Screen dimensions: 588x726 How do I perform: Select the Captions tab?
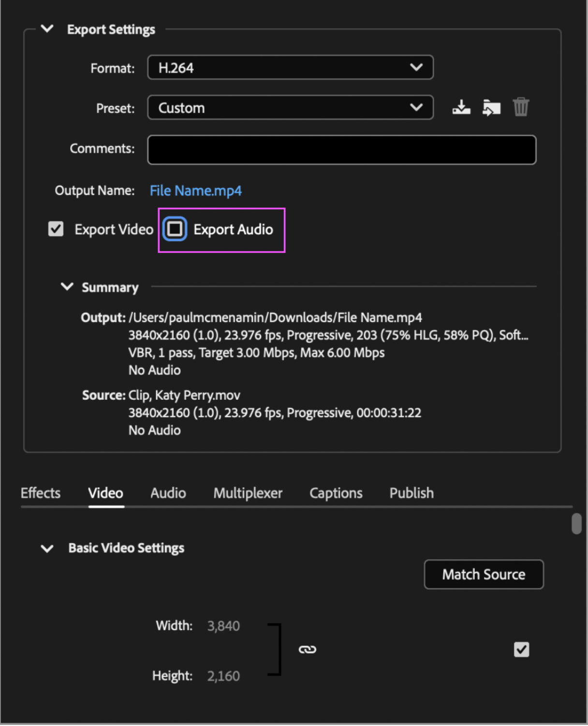[336, 493]
